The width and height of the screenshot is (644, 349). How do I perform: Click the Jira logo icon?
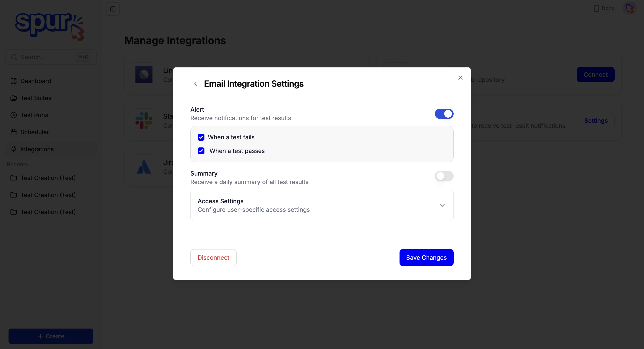[144, 167]
